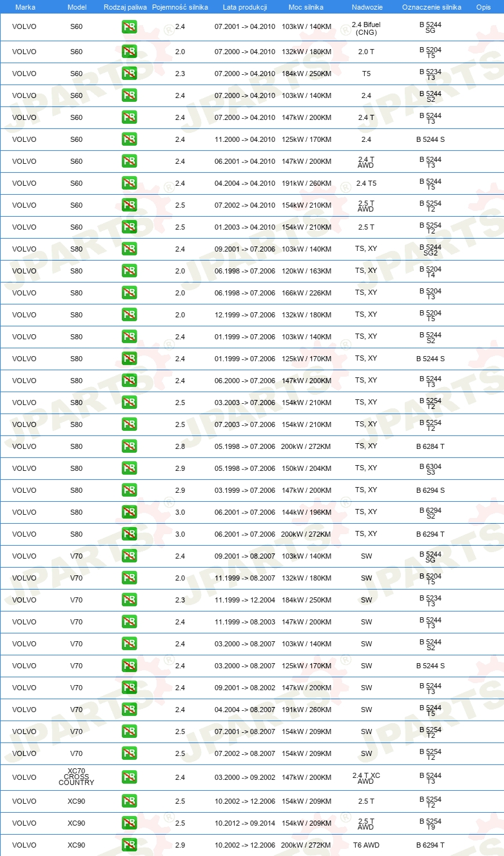Click the fuel icon for V70 B 5244 S
Viewport: 504px width, 856px height.
point(129,666)
